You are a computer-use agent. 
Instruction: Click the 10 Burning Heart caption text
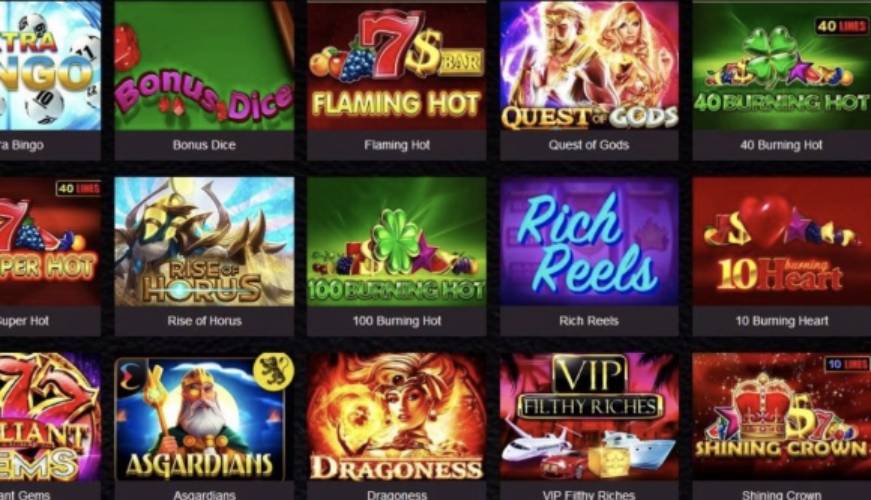click(x=782, y=321)
